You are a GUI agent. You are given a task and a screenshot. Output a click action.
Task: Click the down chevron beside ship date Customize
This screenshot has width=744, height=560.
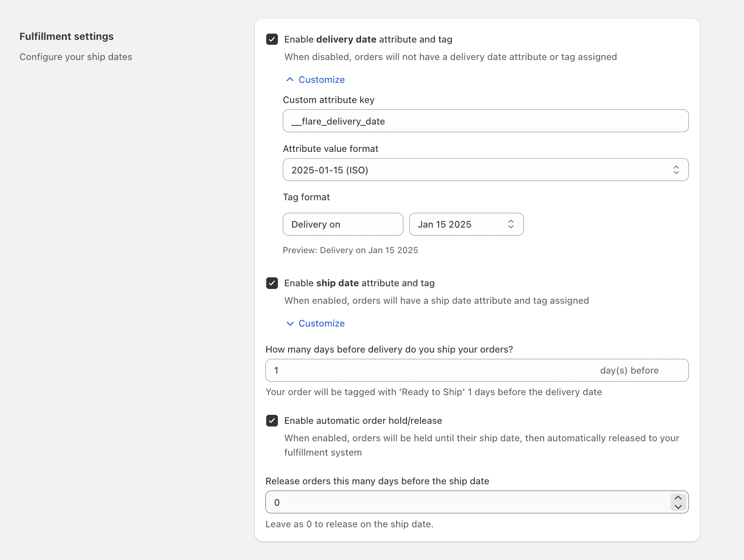tap(290, 323)
